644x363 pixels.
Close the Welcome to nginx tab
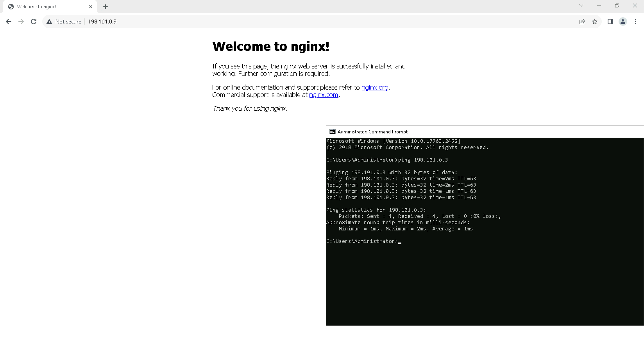pyautogui.click(x=91, y=7)
